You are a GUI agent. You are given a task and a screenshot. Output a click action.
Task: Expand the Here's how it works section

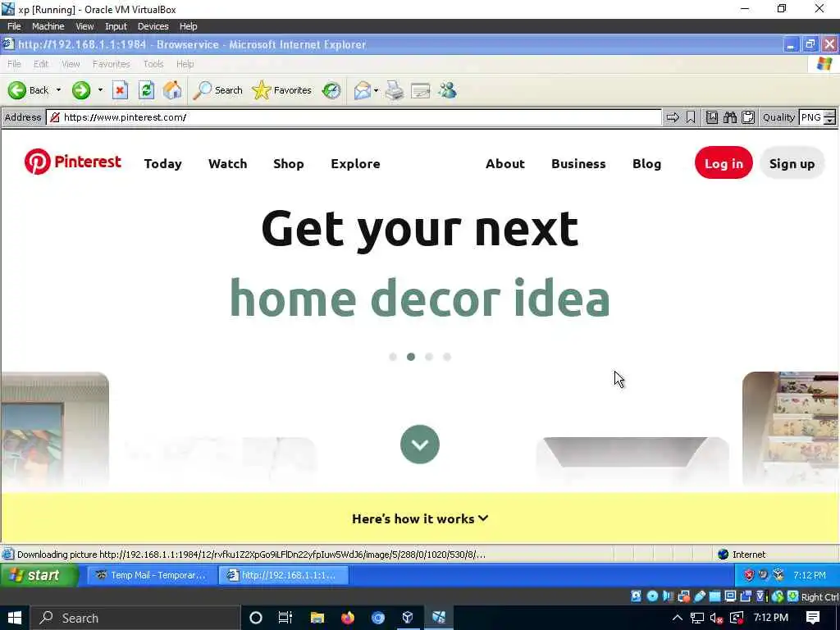click(420, 518)
